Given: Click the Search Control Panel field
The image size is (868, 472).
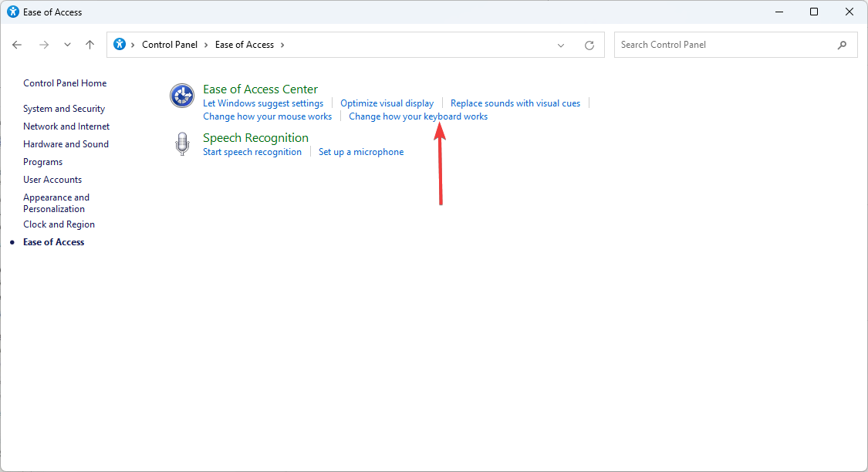Looking at the screenshot, I should 736,45.
